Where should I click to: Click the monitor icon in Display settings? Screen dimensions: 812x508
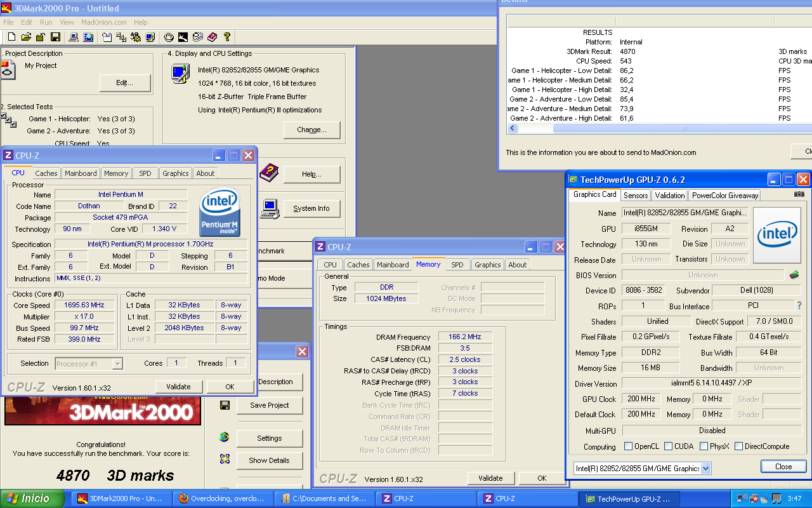[x=180, y=74]
